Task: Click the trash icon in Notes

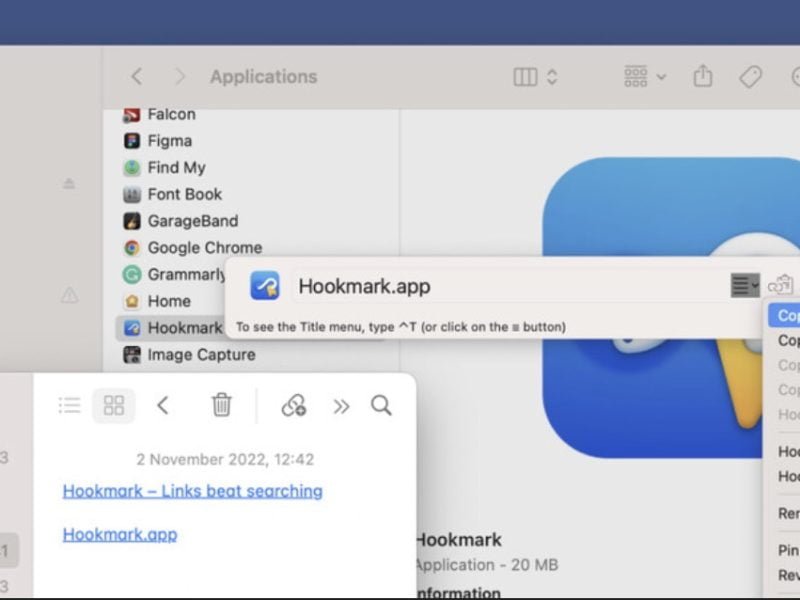Action: 221,405
